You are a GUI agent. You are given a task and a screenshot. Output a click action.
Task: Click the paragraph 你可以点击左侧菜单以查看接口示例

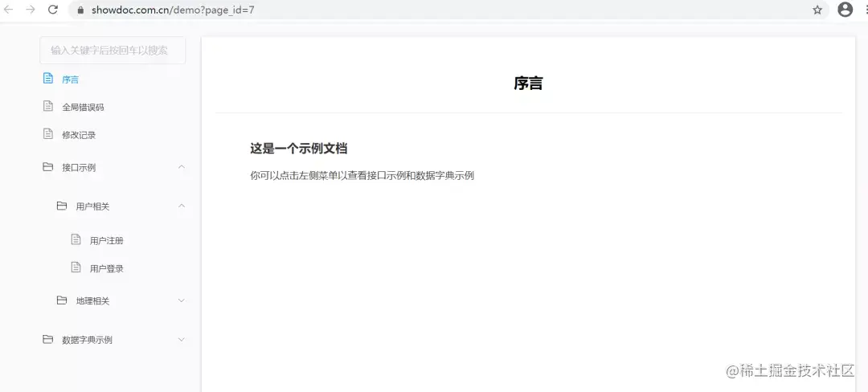(362, 176)
